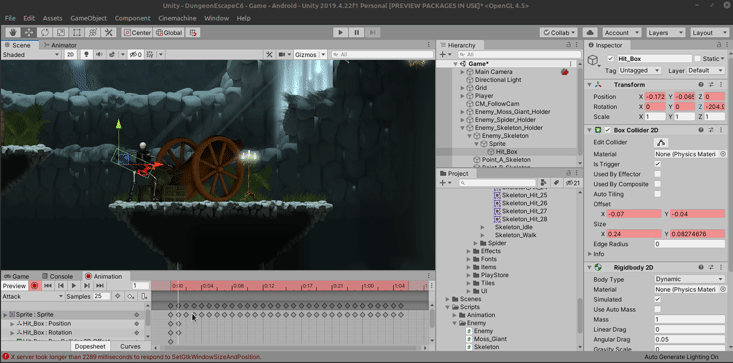This screenshot has height=363, width=733.
Task: Select the Move tool
Action: 29,32
